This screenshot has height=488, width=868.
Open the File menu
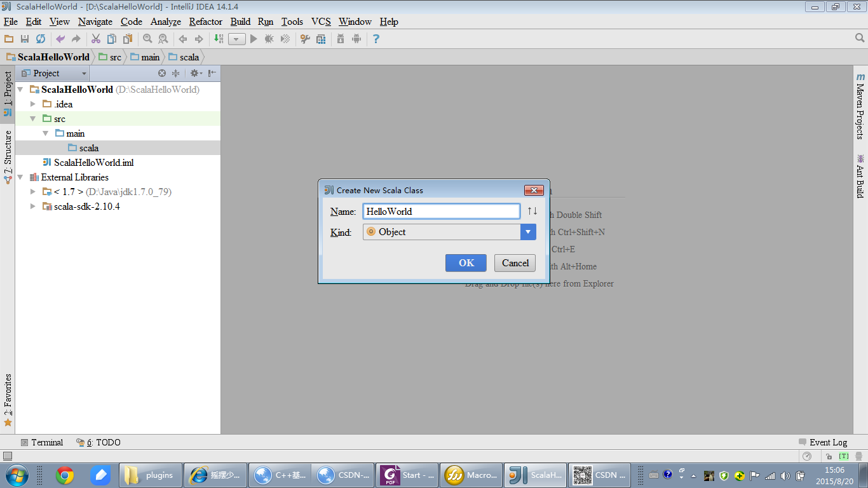(x=10, y=22)
